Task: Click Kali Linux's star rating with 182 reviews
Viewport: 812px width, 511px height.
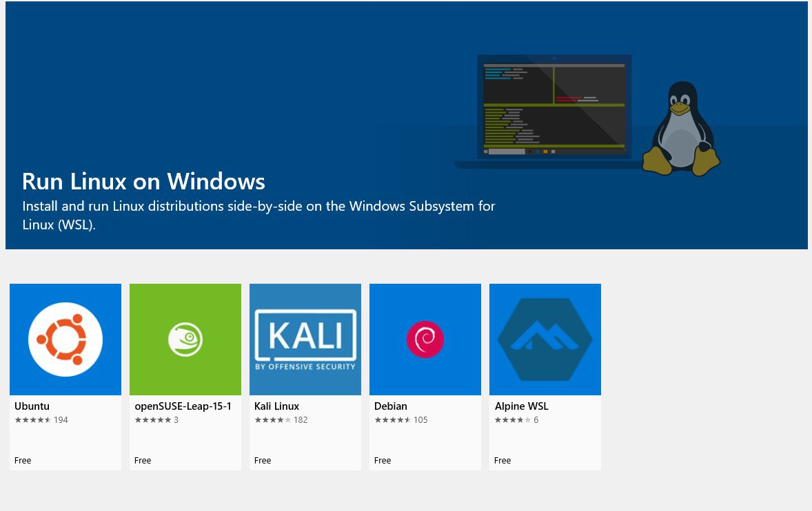Action: click(x=281, y=420)
